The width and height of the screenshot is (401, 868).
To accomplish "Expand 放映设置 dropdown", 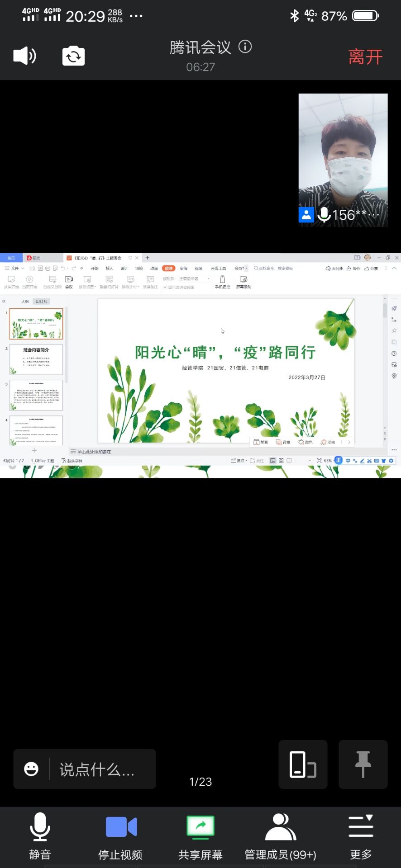I will click(x=87, y=282).
